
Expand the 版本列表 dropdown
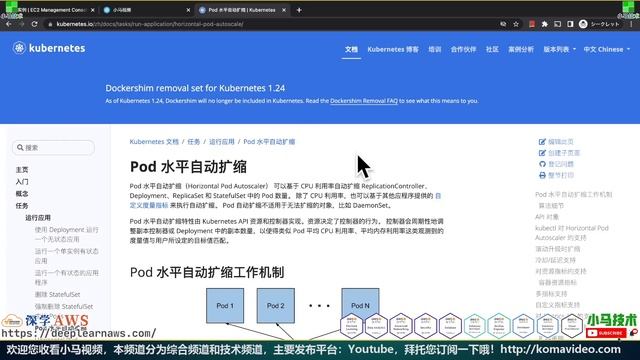coord(559,49)
